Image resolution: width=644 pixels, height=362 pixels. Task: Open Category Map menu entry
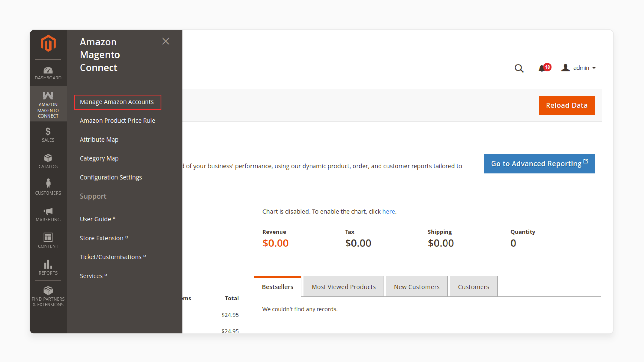pos(99,158)
